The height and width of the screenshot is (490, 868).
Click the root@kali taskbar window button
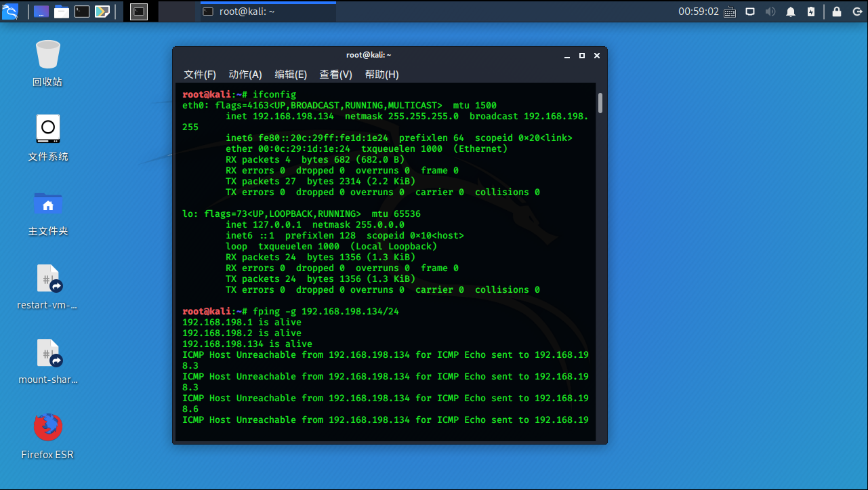point(268,12)
